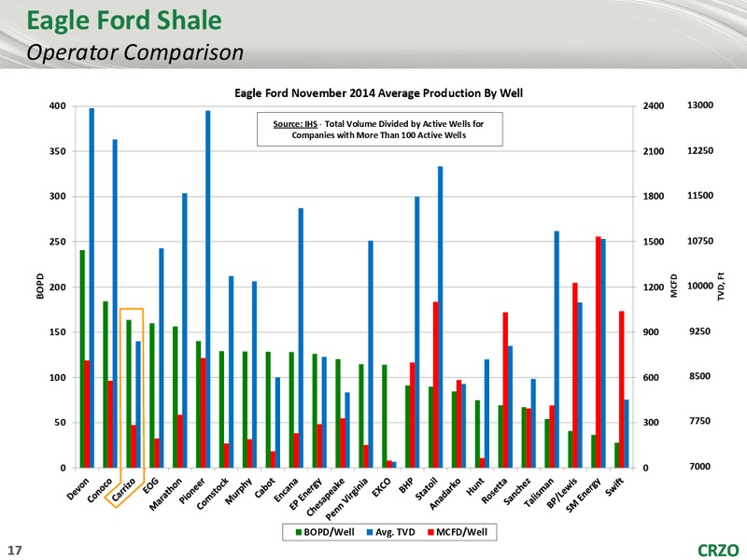The height and width of the screenshot is (560, 747).
Task: Select the 'Pioneer' axis label
Action: pos(192,491)
